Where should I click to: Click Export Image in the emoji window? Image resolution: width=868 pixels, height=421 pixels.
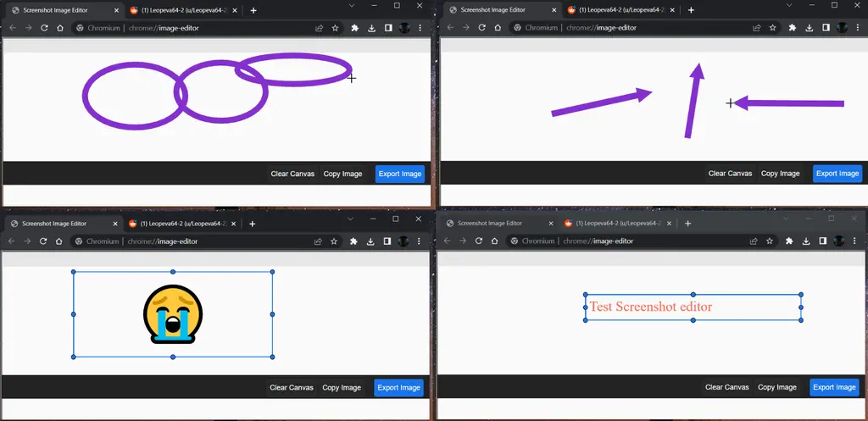tap(399, 388)
